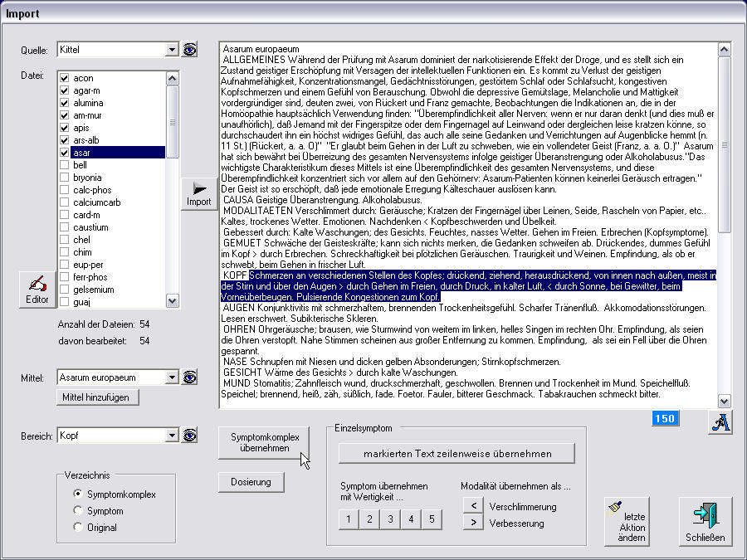Check the 'bryonia' file checkbox
The height and width of the screenshot is (560, 747).
pyautogui.click(x=65, y=178)
